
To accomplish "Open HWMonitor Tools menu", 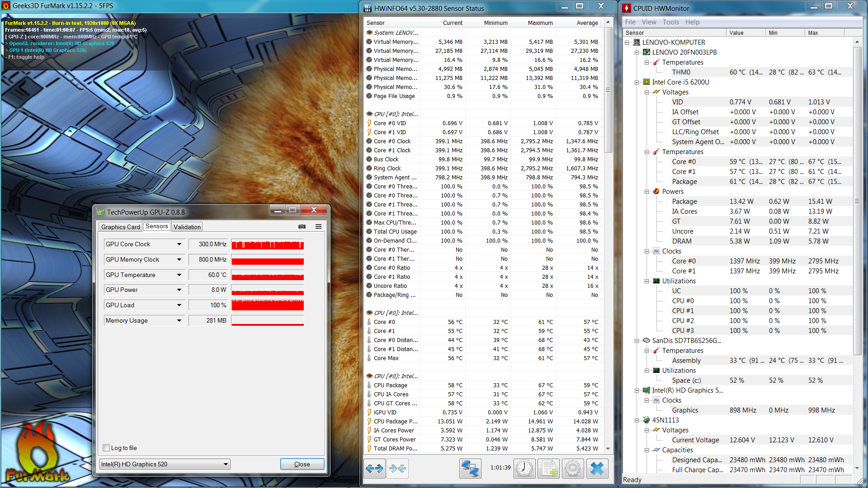I will (671, 22).
